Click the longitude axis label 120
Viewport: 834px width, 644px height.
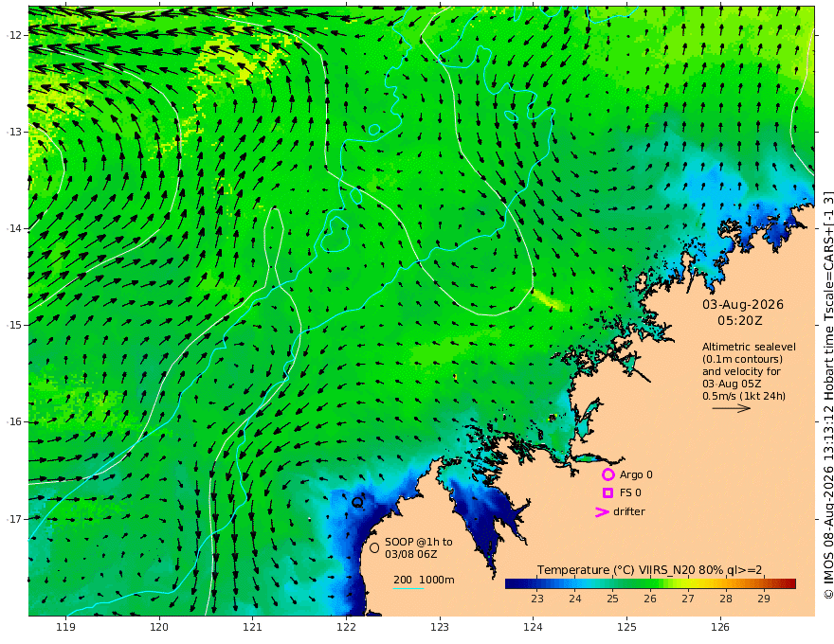coord(159,627)
